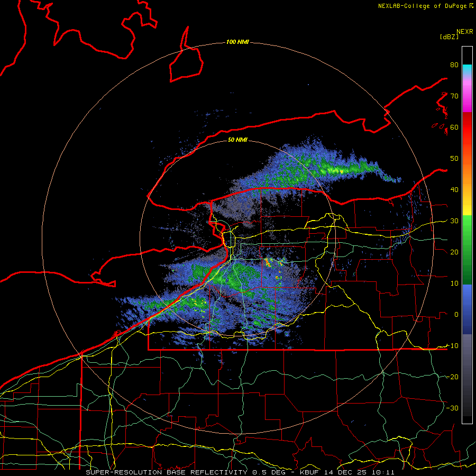
Task: Click the [dBZ] units label
Action: 449,37
